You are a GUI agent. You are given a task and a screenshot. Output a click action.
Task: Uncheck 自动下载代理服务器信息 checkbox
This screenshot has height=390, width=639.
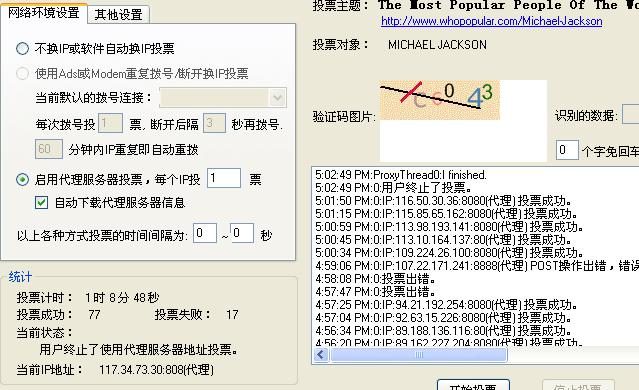click(x=42, y=203)
